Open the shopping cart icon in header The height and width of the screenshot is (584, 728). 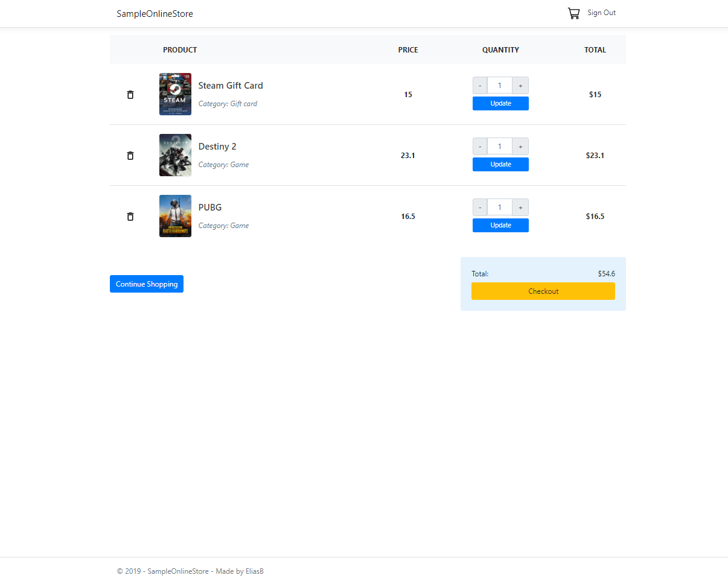573,13
